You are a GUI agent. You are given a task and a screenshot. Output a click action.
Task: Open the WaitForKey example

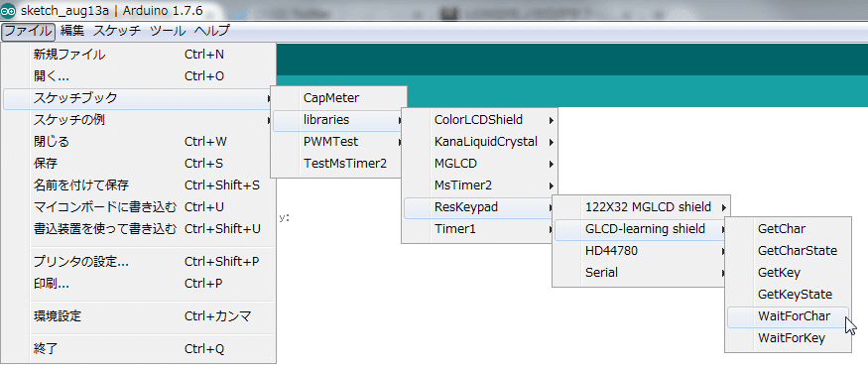[x=789, y=338]
